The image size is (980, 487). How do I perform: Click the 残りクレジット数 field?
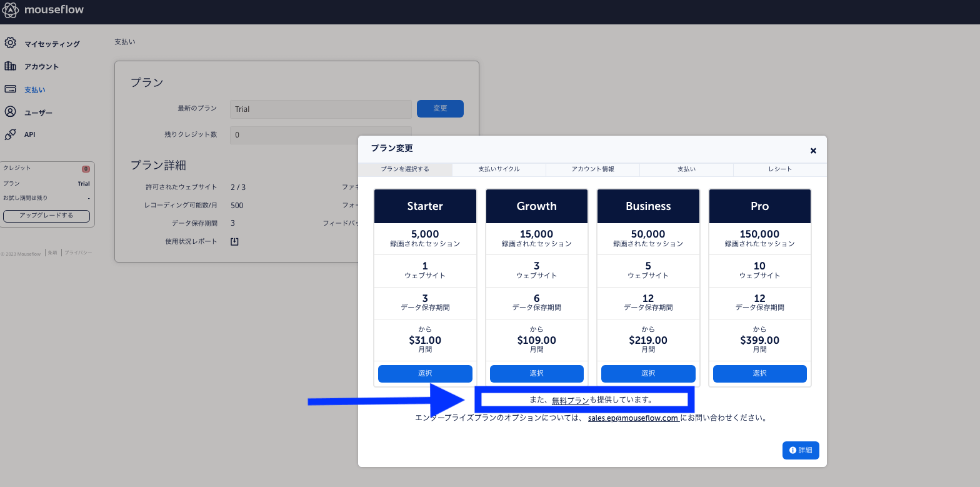321,134
